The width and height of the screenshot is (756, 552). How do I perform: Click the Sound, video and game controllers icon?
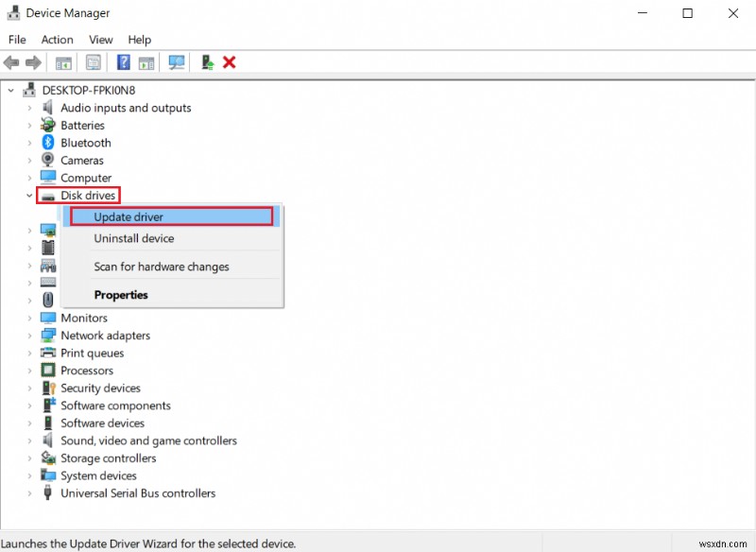[47, 440]
